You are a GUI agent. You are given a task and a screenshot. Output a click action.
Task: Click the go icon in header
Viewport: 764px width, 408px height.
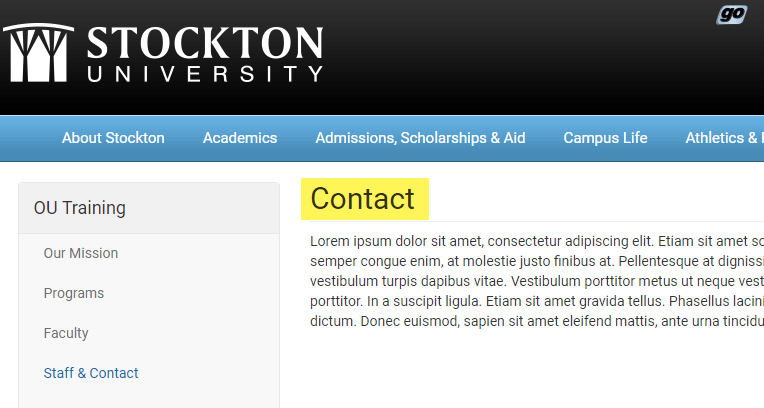click(731, 15)
